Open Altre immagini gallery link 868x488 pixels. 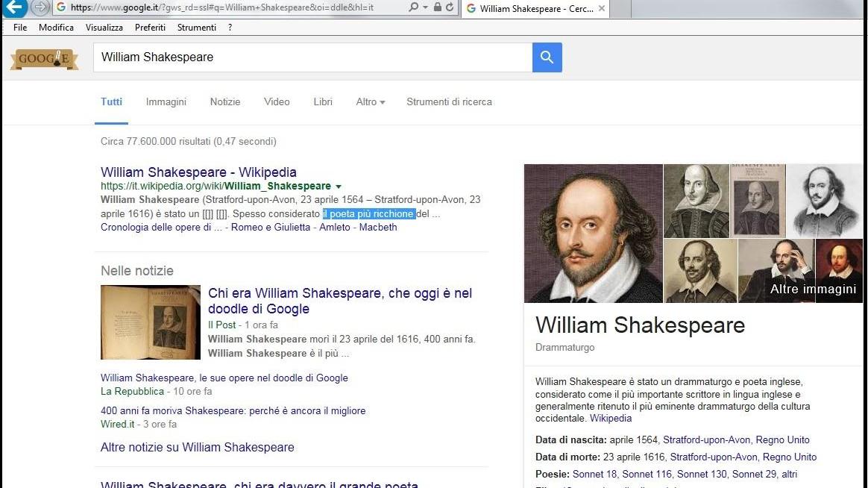point(814,289)
